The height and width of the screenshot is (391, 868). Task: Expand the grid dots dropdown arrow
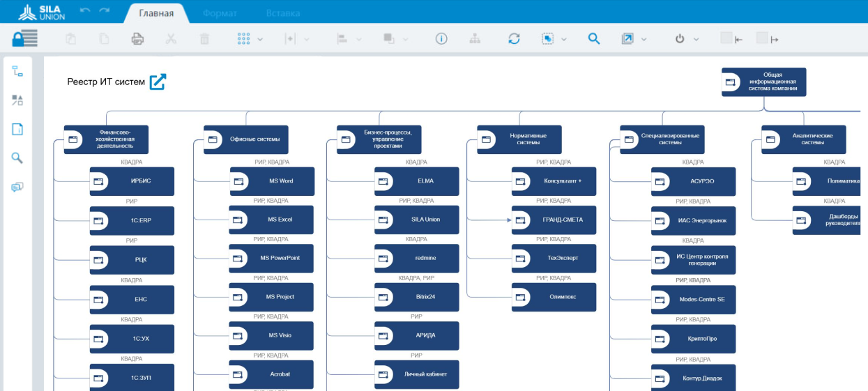point(260,40)
